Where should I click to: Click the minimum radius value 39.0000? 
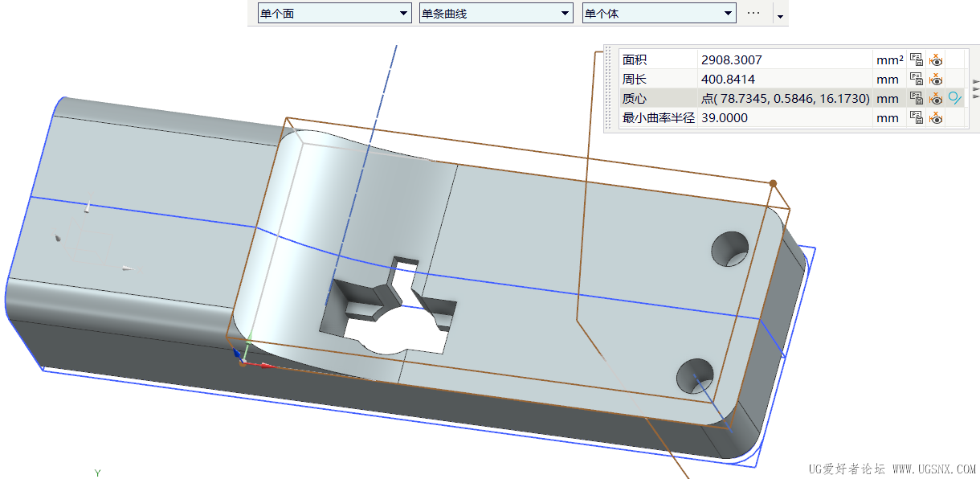(x=725, y=117)
